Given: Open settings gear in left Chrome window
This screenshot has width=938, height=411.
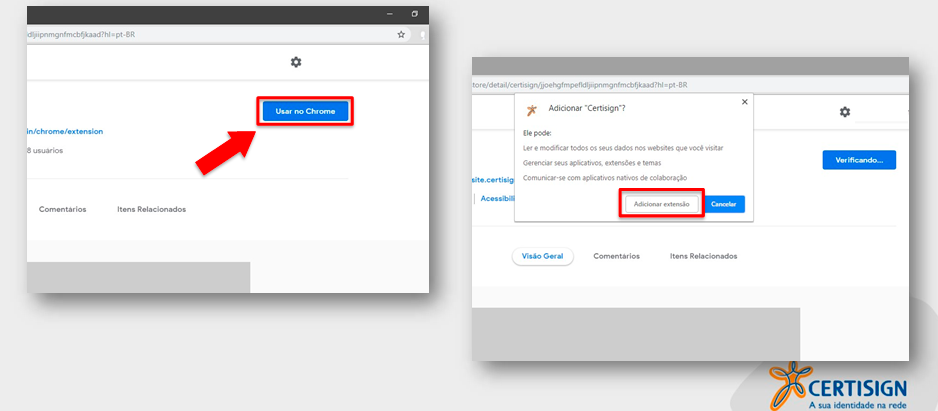Looking at the screenshot, I should 296,62.
